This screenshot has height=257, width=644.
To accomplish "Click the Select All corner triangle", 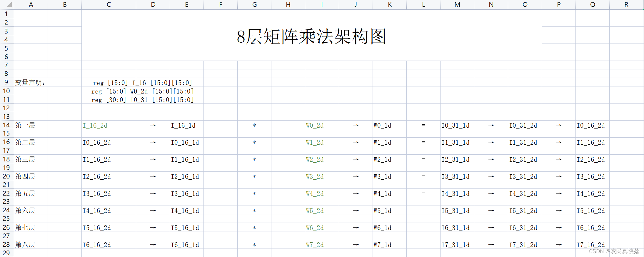I will tap(9, 5).
